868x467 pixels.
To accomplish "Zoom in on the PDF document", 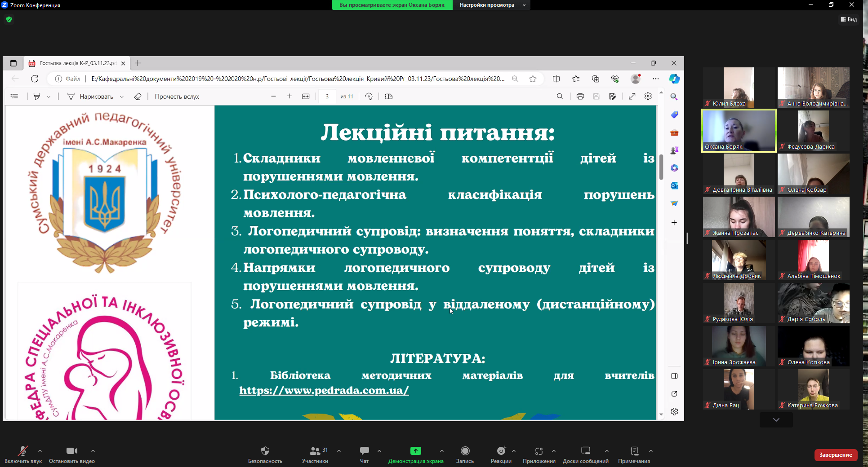I will (x=289, y=96).
